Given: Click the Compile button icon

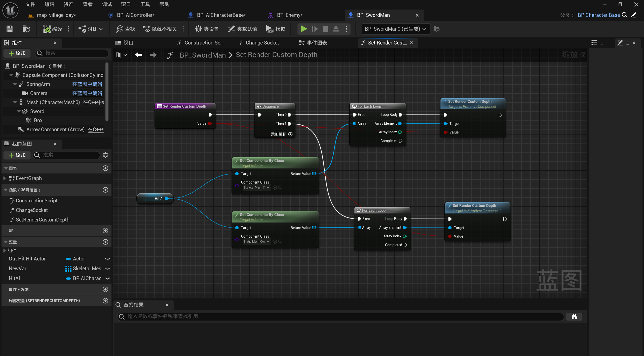Looking at the screenshot, I should click(x=47, y=29).
